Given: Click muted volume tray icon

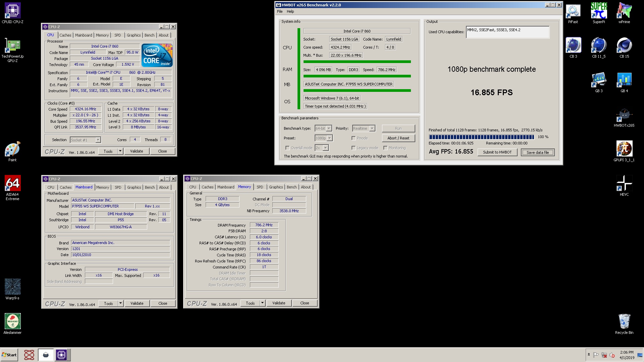Looking at the screenshot, I should (x=612, y=355).
